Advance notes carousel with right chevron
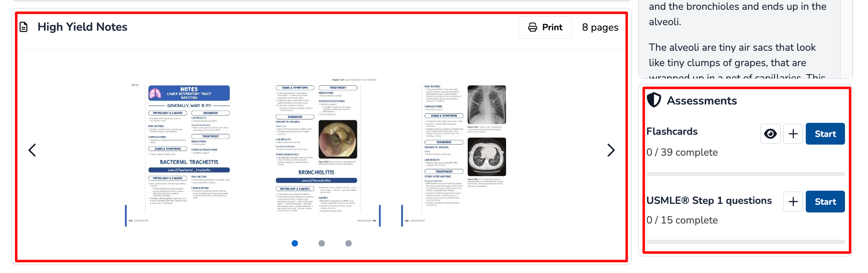The width and height of the screenshot is (868, 273). 610,150
